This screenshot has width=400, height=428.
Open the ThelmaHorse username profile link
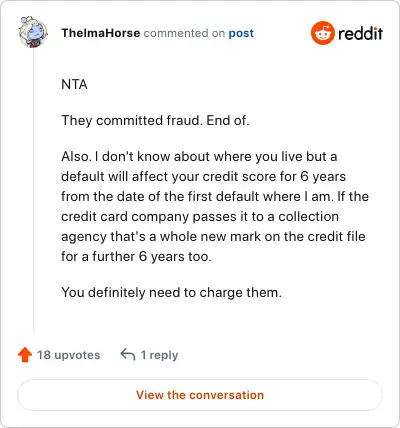(x=101, y=33)
